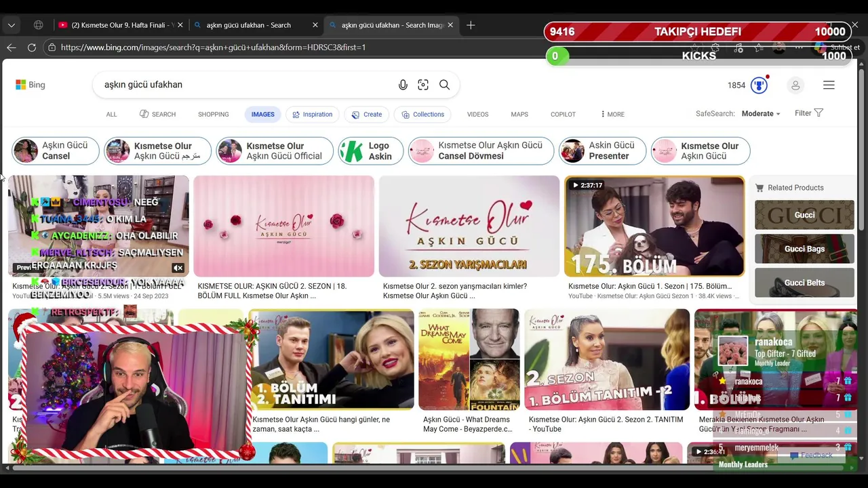Reload the page
868x488 pixels.
coord(32,47)
